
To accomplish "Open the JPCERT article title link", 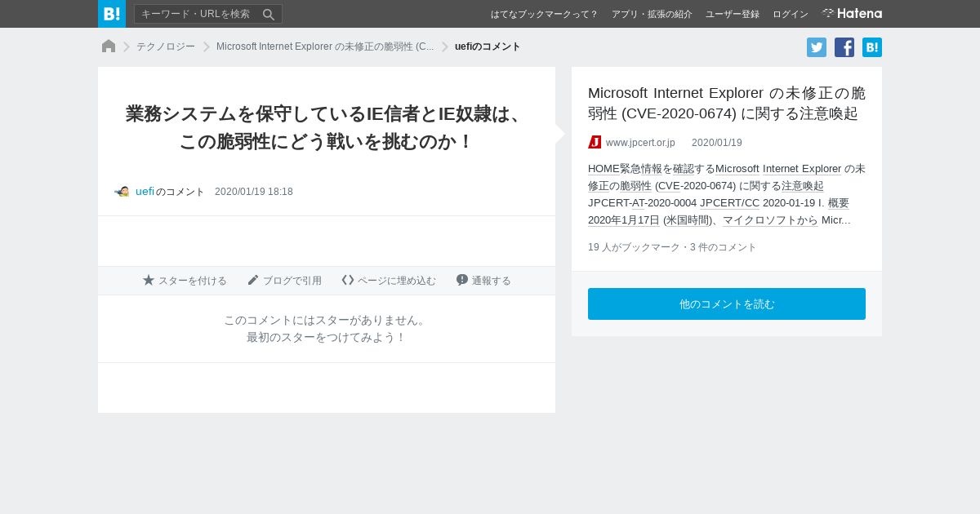I will tap(727, 103).
